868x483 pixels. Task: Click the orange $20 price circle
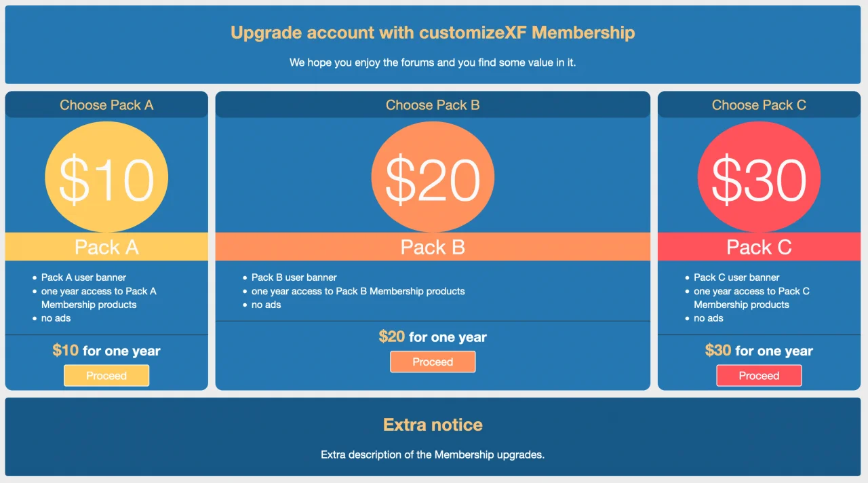tap(433, 177)
